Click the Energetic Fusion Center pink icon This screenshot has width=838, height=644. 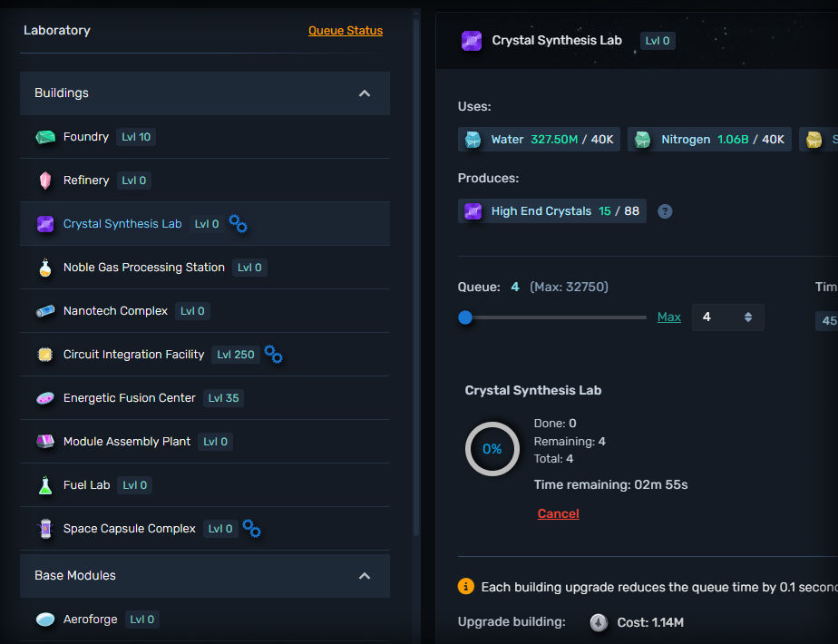[x=45, y=398]
